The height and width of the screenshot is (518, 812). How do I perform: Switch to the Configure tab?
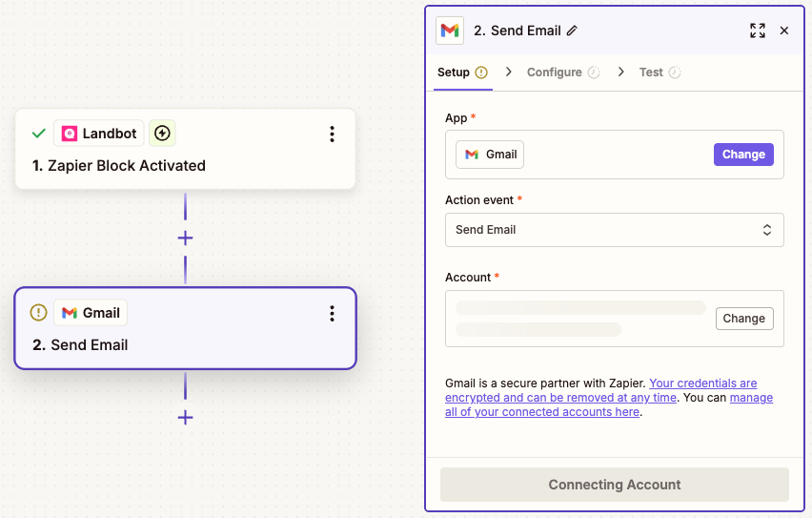555,73
